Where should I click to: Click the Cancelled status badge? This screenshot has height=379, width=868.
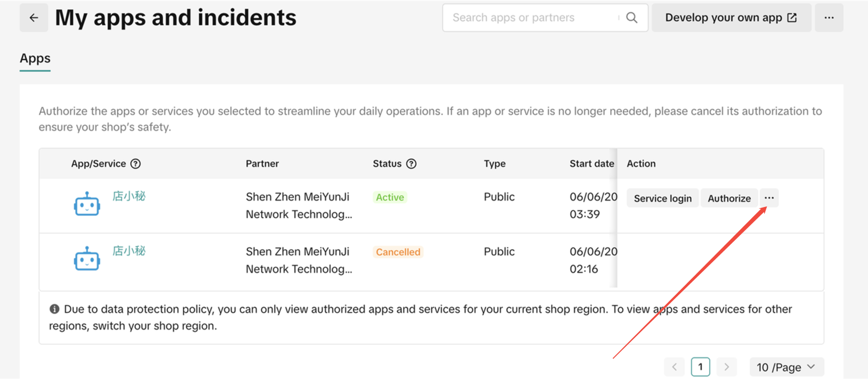tap(398, 252)
